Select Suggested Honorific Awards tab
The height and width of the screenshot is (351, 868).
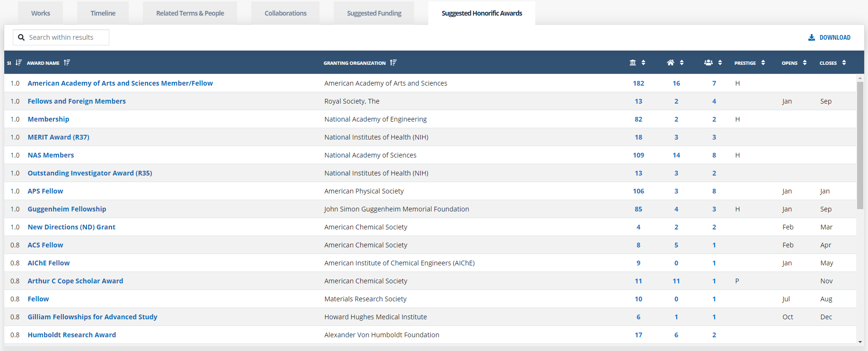[x=482, y=13]
